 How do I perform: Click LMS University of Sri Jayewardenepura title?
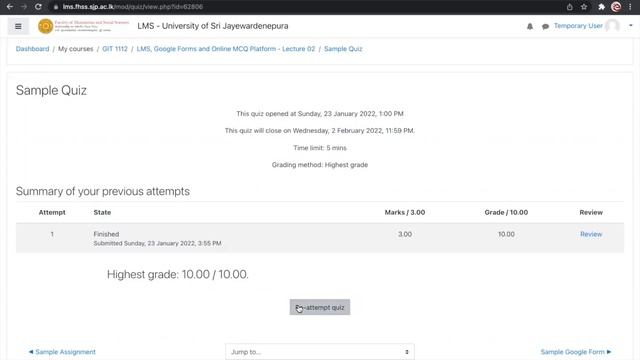click(213, 26)
